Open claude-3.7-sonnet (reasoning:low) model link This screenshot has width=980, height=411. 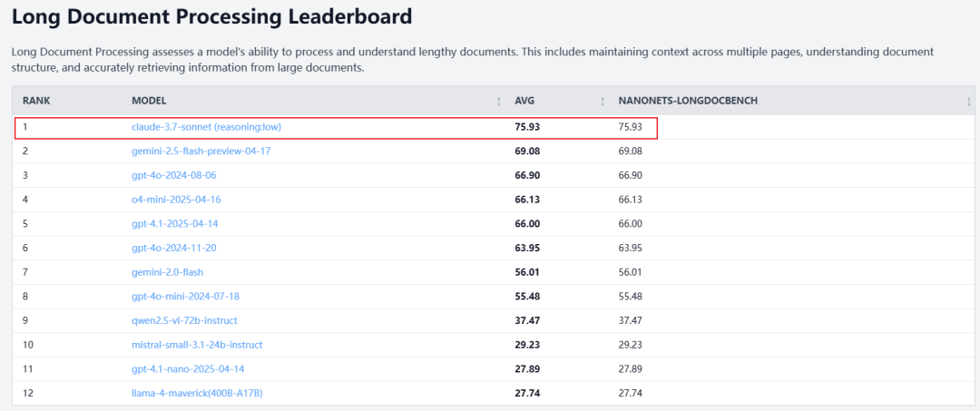pos(206,127)
